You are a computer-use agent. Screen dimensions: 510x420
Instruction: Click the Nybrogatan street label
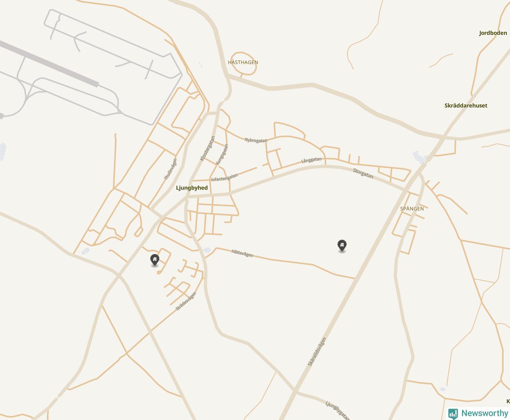pos(256,140)
